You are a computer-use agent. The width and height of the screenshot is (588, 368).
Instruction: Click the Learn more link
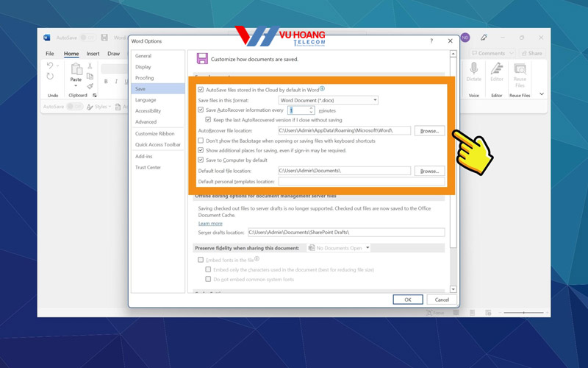pos(210,223)
